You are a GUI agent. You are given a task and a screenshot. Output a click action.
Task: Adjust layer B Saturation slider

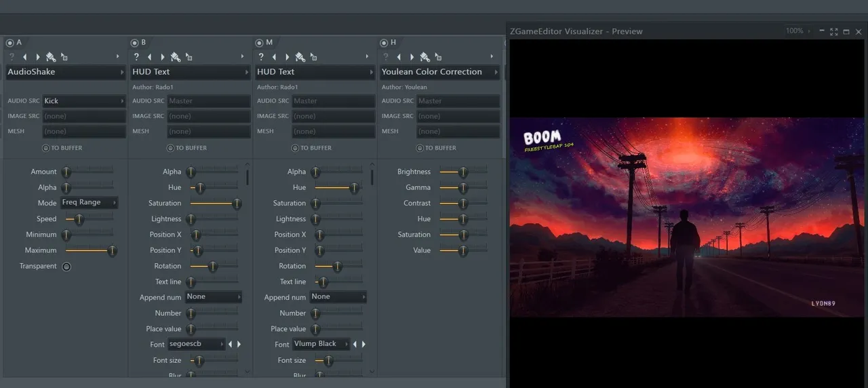pos(215,203)
